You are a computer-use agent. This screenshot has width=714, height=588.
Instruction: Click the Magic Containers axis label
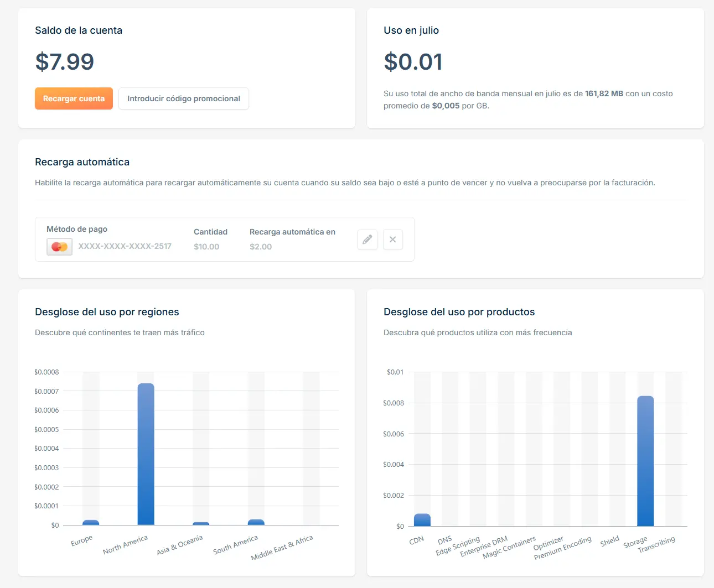tap(509, 548)
